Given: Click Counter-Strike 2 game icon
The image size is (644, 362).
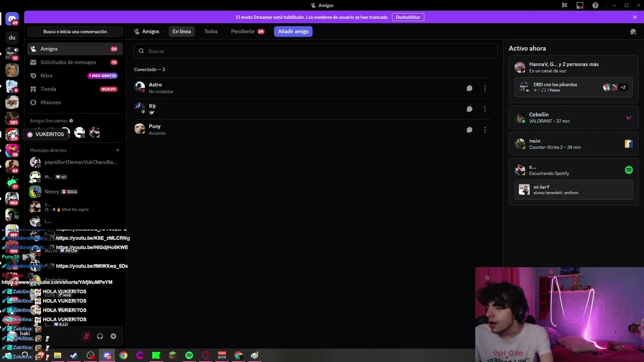Looking at the screenshot, I should (x=628, y=144).
